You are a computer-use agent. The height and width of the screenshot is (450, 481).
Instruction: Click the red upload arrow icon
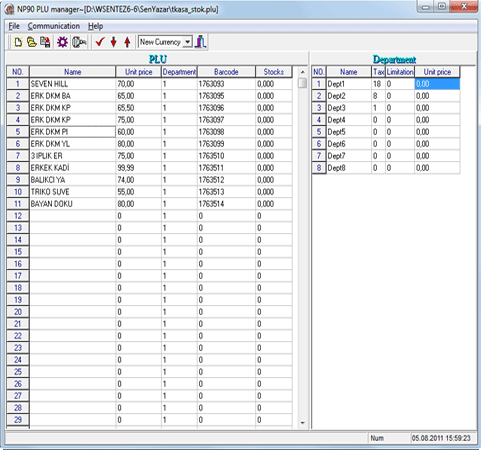coord(127,42)
